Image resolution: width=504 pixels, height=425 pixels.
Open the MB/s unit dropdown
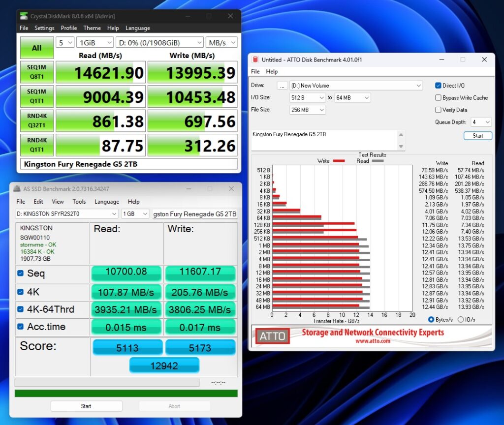tap(221, 42)
